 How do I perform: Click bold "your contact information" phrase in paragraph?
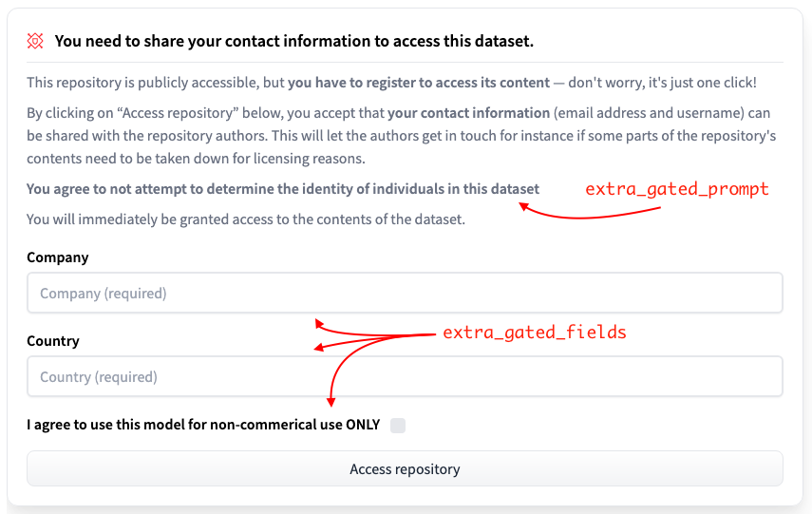click(469, 114)
